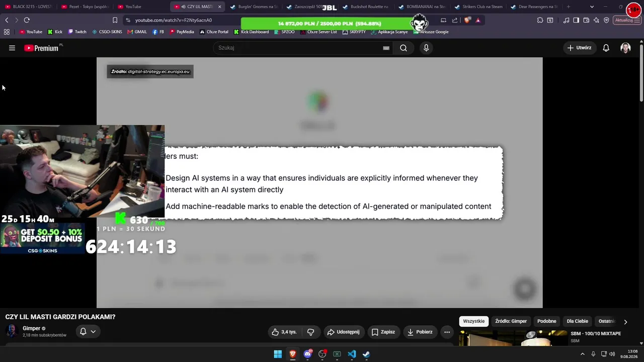Save the video with the Zapisz button
The height and width of the screenshot is (362, 644).
tap(383, 332)
